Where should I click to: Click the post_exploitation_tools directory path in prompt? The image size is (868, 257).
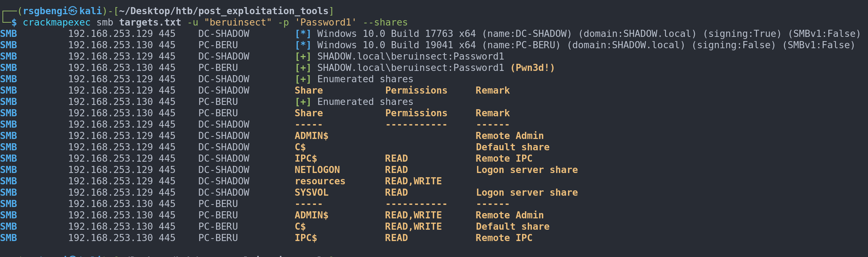(263, 11)
